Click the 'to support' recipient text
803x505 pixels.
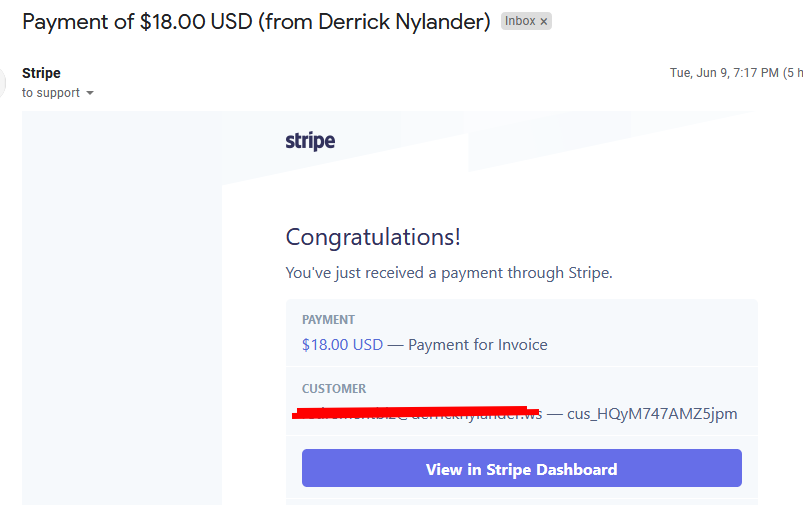51,93
